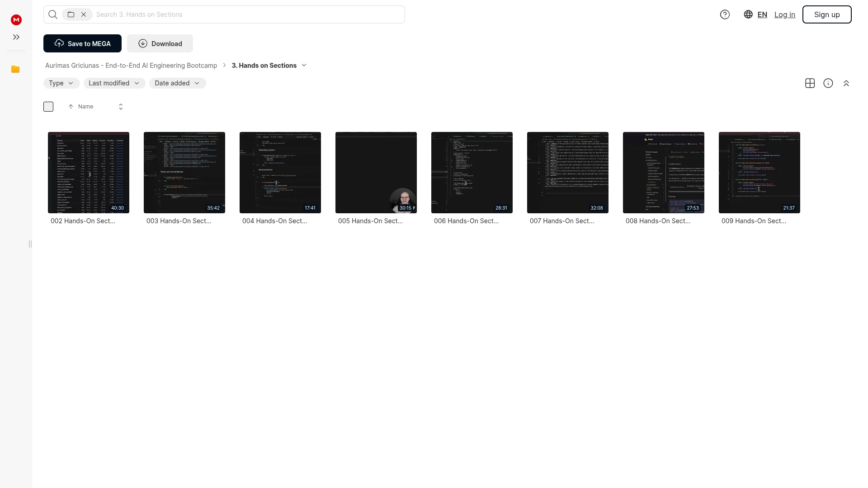Screen dimensions: 868x488
Task: Open the Date added filter dropdown
Action: (x=178, y=83)
